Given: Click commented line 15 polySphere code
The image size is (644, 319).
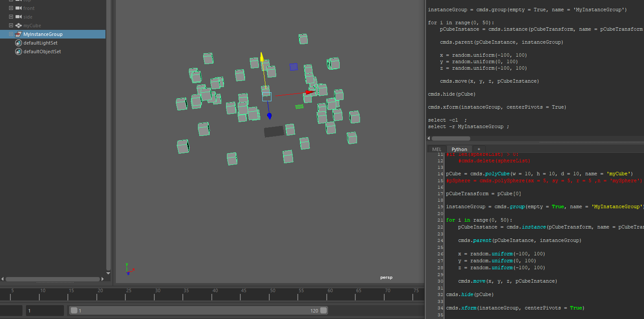Looking at the screenshot, I should 544,180.
